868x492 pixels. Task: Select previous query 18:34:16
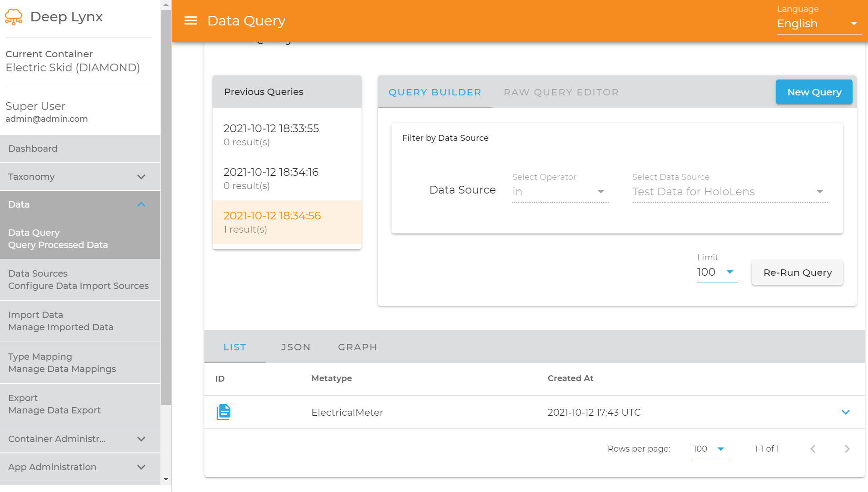(287, 179)
